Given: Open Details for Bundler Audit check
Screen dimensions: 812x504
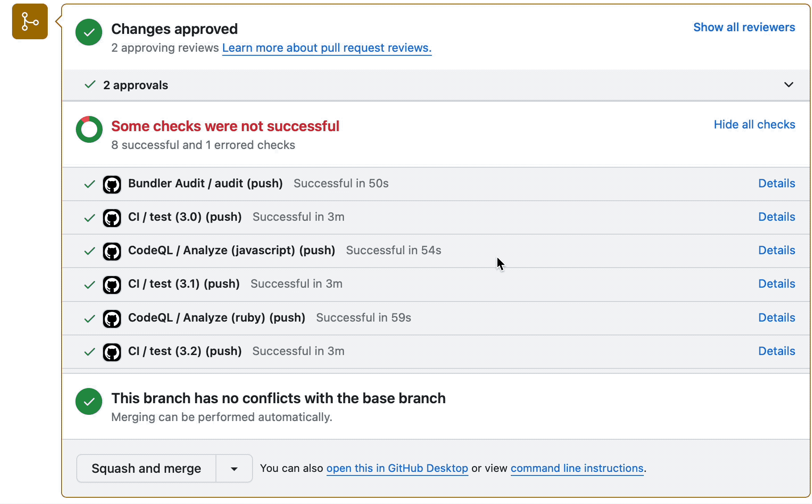Looking at the screenshot, I should coord(776,183).
